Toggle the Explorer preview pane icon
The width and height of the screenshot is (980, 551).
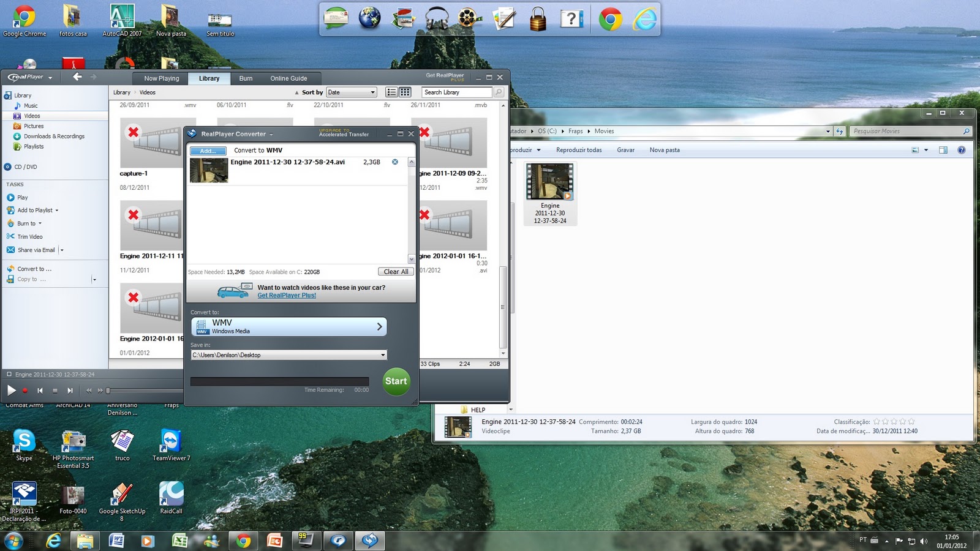(943, 150)
